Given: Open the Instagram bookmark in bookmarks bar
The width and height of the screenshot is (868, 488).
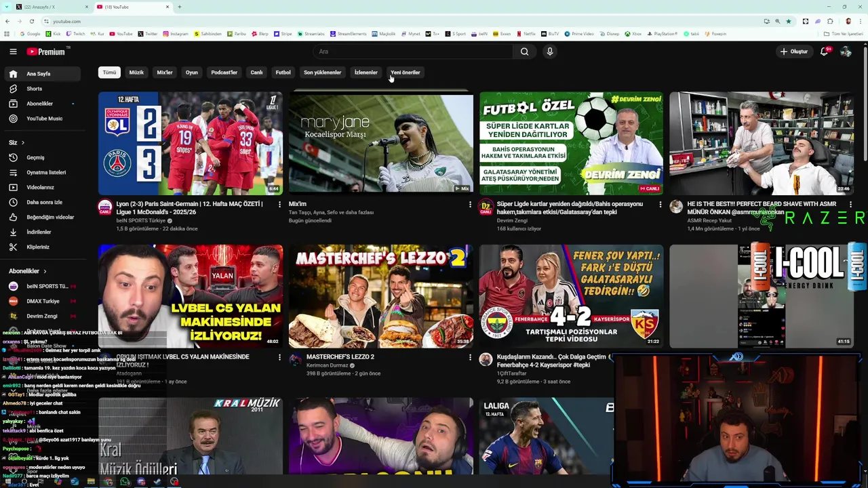Looking at the screenshot, I should point(176,33).
